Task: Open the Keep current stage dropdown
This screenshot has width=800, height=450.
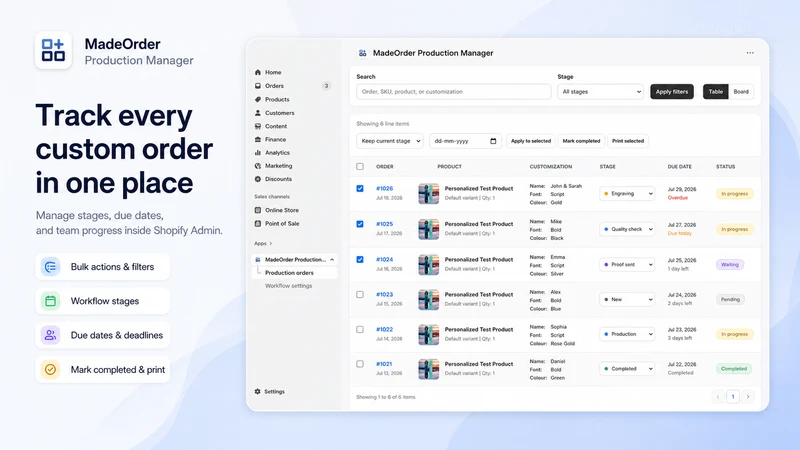Action: pos(390,141)
